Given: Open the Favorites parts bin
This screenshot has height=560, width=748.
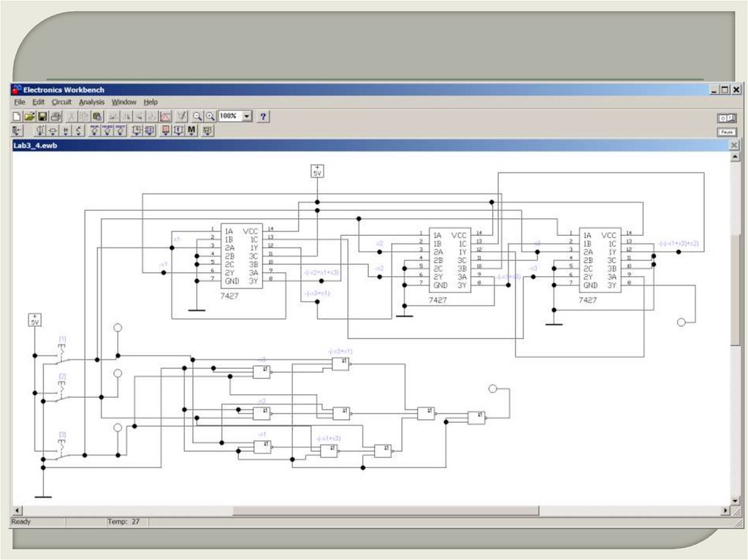Looking at the screenshot, I should (x=18, y=130).
